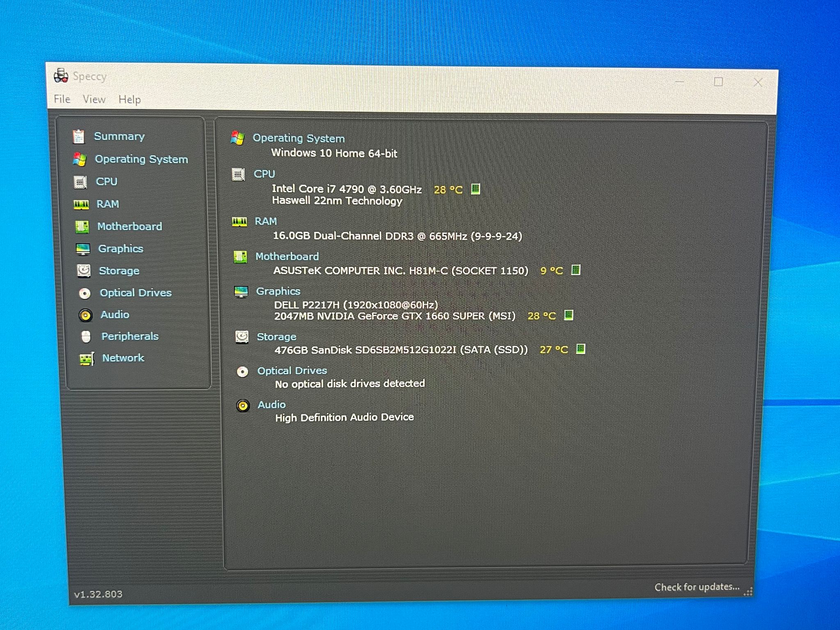Click the Storage hard drive icon in sidebar

[84, 271]
